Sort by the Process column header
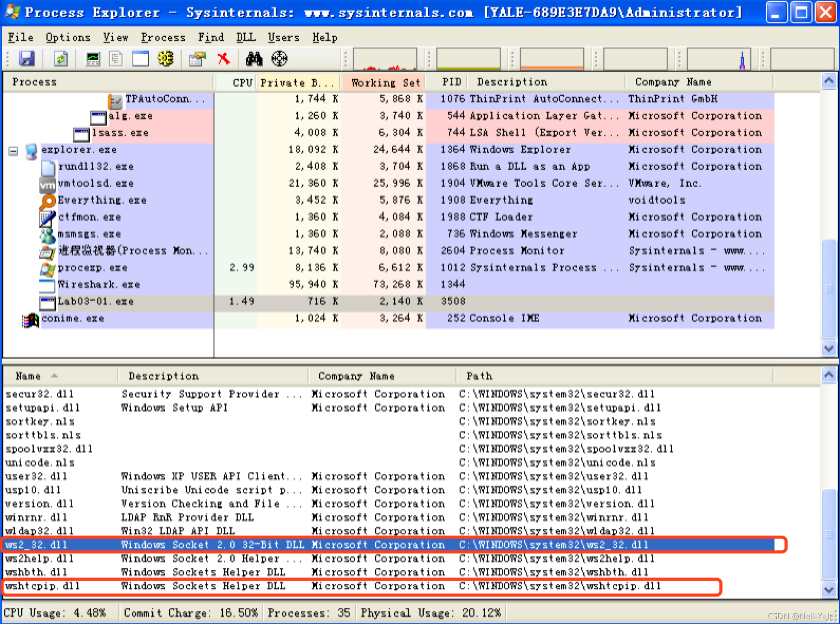The width and height of the screenshot is (840, 624). click(x=108, y=82)
